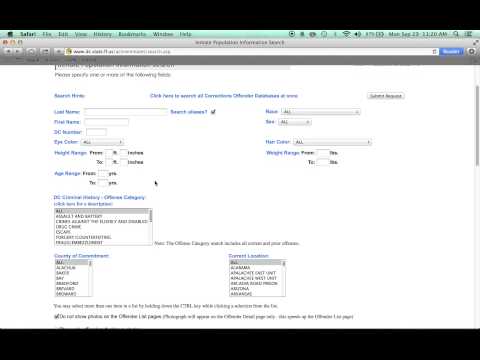
Task: Click the iCloud tabs toolbar icon
Action: click(31, 51)
